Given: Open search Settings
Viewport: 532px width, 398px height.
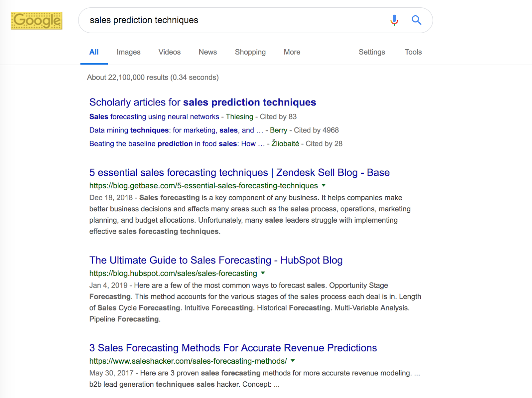Looking at the screenshot, I should [x=372, y=52].
